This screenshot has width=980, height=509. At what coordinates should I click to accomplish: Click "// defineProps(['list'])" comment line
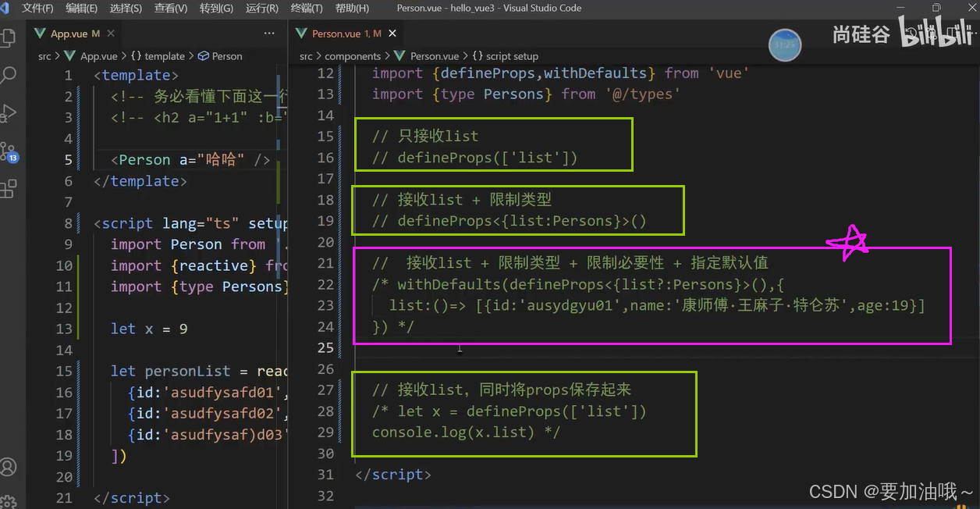tap(475, 157)
